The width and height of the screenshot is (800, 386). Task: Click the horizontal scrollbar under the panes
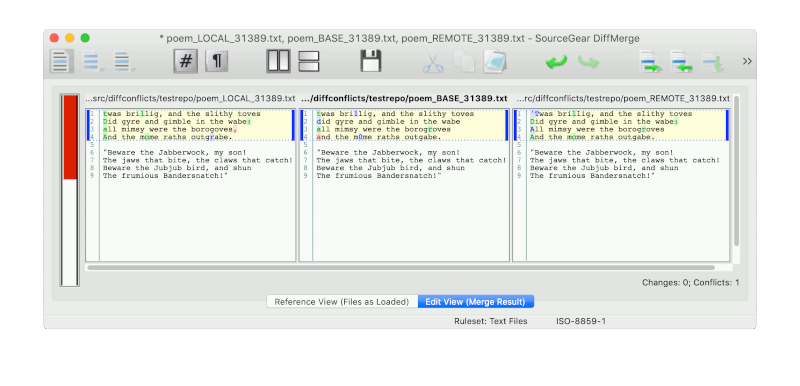[x=401, y=267]
